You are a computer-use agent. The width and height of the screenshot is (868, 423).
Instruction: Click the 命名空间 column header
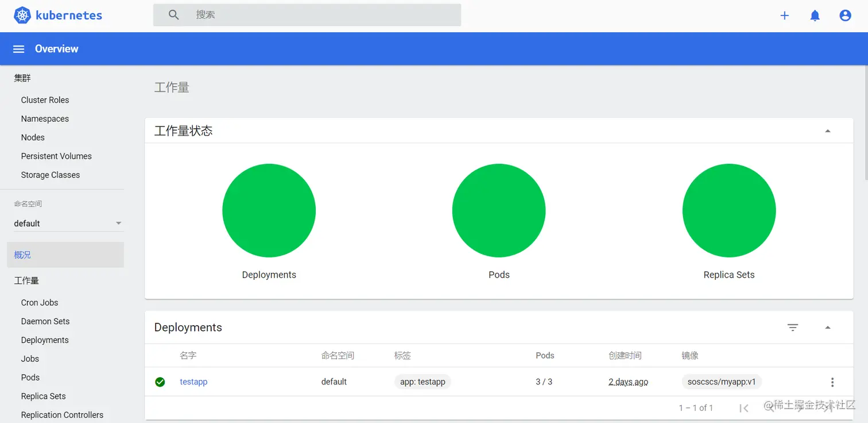pos(338,356)
